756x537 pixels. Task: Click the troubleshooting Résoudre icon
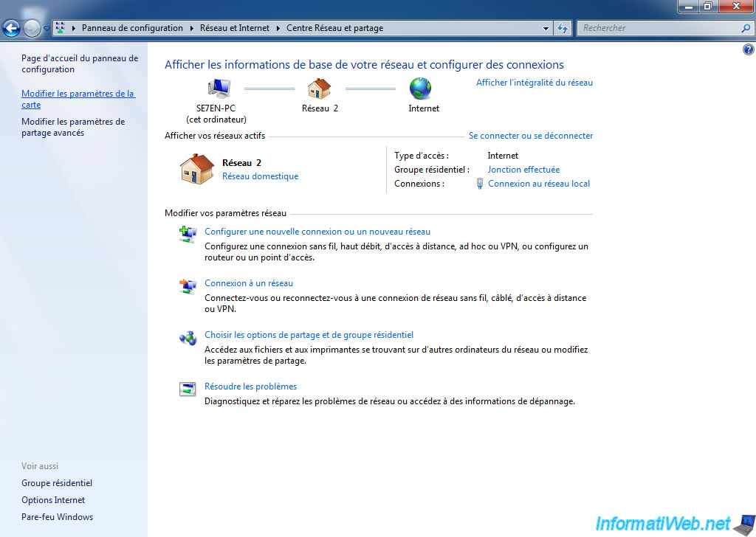click(x=188, y=389)
